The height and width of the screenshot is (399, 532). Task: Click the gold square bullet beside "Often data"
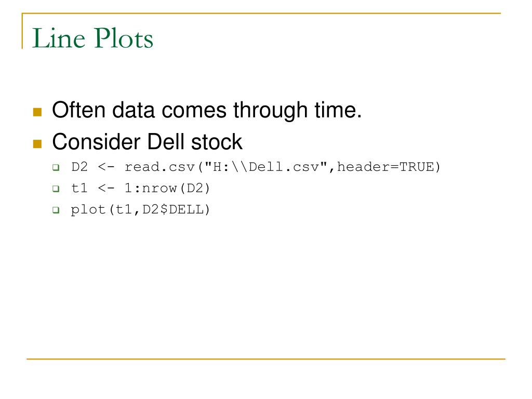[37, 112]
